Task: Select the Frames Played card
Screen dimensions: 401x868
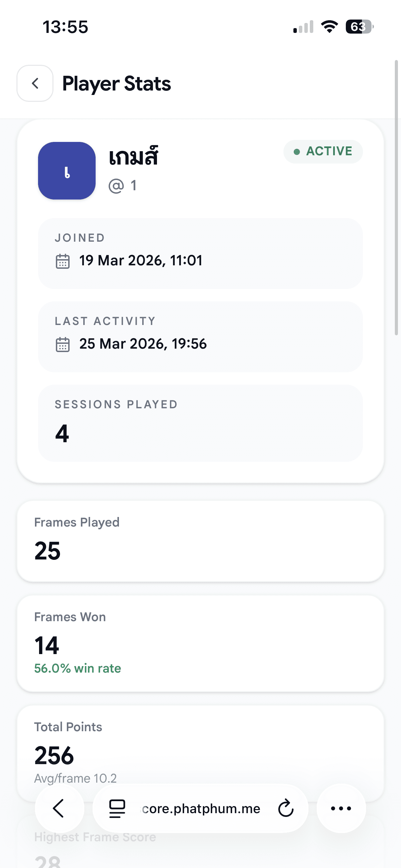Action: (200, 541)
